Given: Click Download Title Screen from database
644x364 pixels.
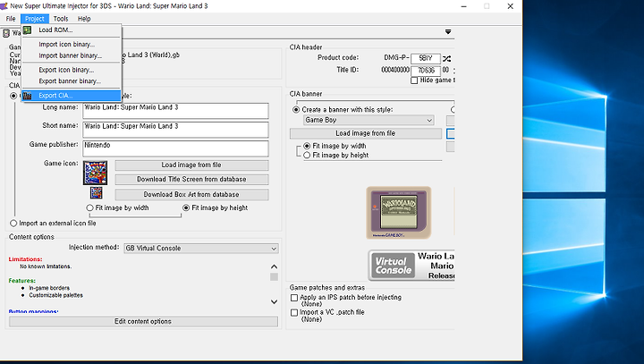Looking at the screenshot, I should pyautogui.click(x=191, y=180).
